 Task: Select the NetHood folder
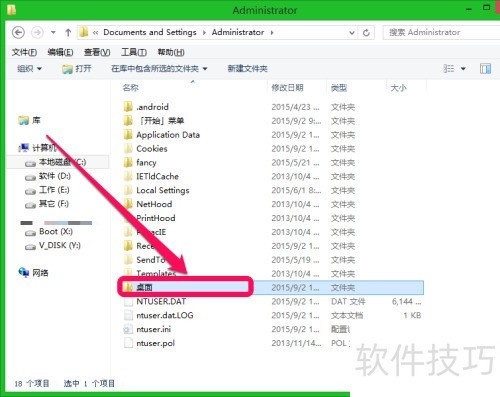154,204
